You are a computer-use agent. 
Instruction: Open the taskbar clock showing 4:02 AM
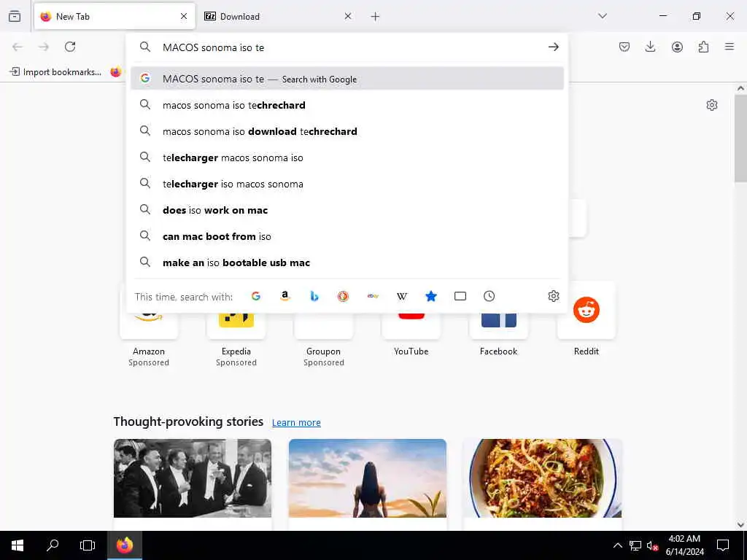pos(684,545)
